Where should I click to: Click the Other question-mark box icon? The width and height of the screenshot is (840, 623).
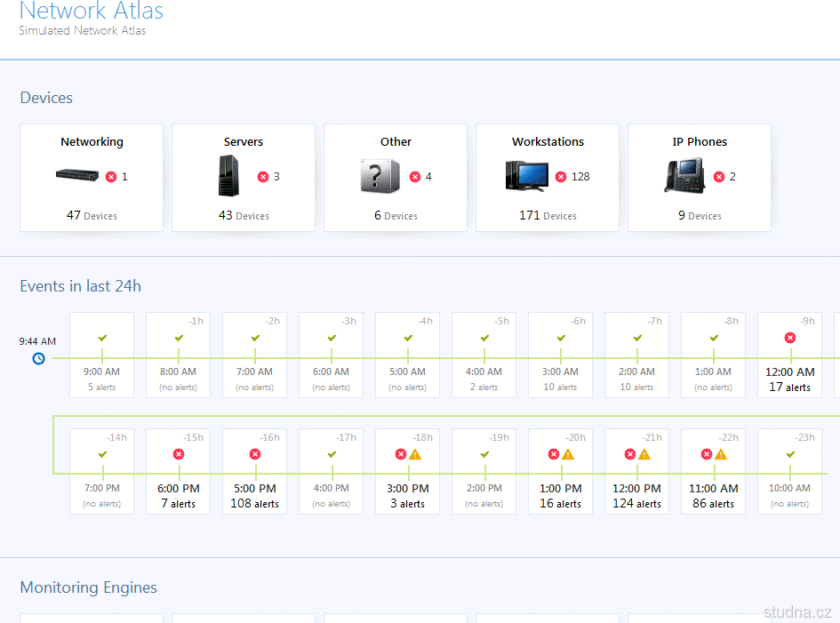380,176
